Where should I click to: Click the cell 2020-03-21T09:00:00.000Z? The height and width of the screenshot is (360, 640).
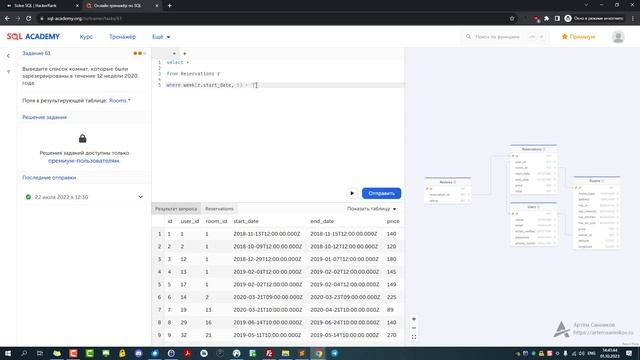coord(268,297)
